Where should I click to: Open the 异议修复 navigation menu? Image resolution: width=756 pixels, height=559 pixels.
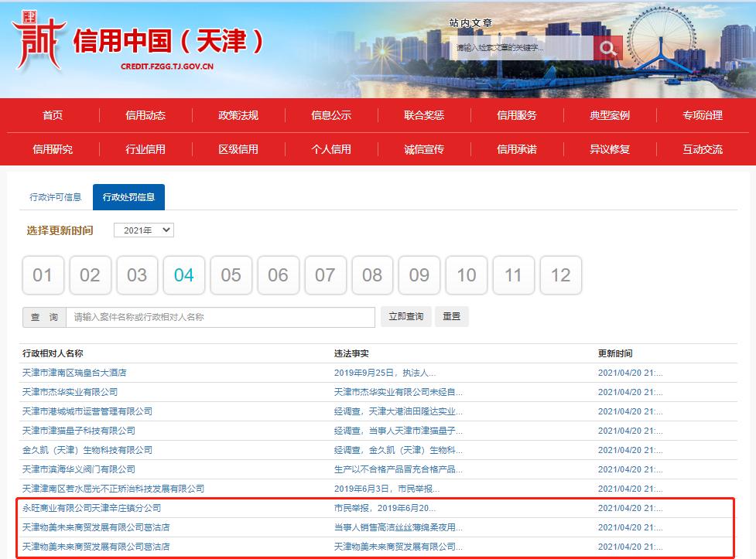point(611,149)
